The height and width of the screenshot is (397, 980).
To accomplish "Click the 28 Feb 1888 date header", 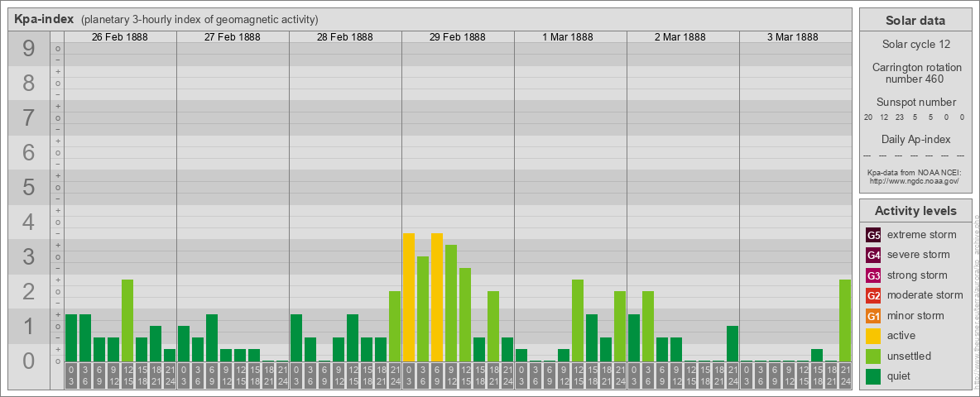I will [x=345, y=37].
